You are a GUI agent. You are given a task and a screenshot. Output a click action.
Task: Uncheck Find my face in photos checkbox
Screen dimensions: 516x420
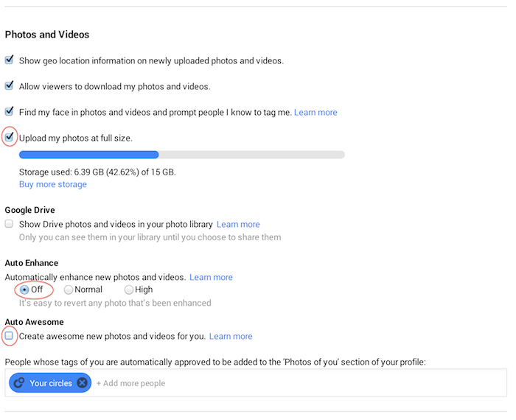point(9,111)
